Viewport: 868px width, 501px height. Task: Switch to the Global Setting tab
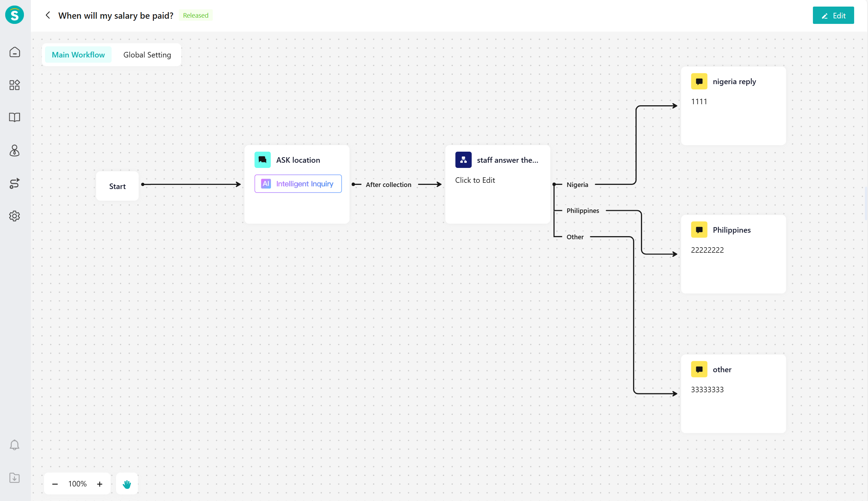tap(147, 55)
